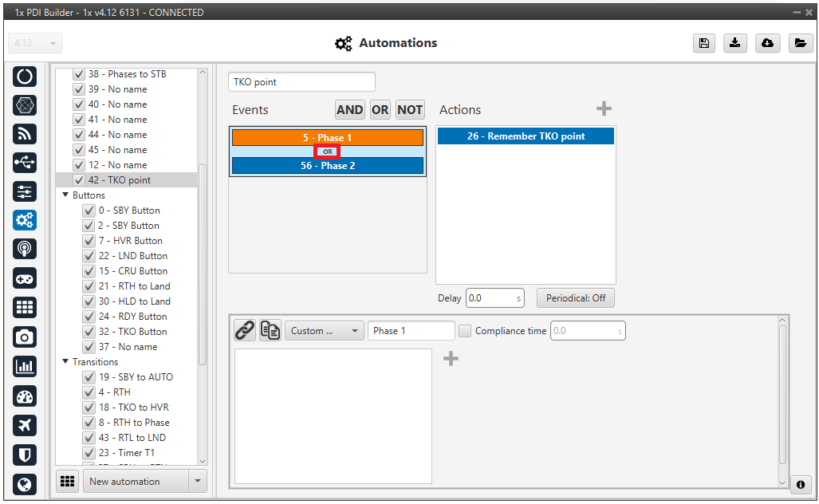Click the cloud upload icon in header
Screen dimensions: 819x504
pyautogui.click(x=767, y=43)
